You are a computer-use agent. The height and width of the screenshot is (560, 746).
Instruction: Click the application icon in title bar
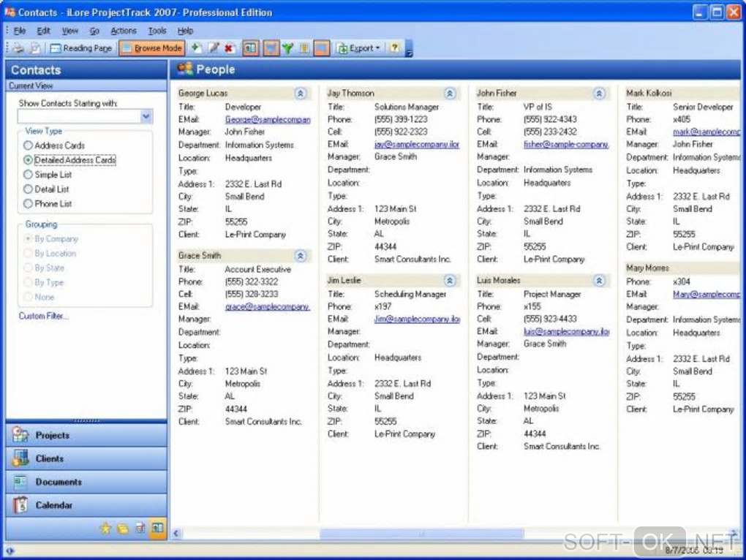tap(10, 12)
